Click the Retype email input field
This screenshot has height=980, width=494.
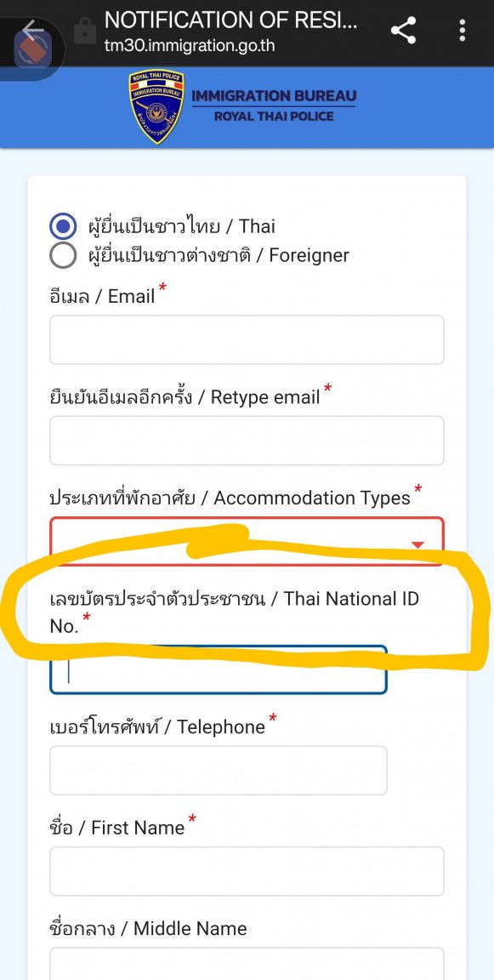point(247,441)
